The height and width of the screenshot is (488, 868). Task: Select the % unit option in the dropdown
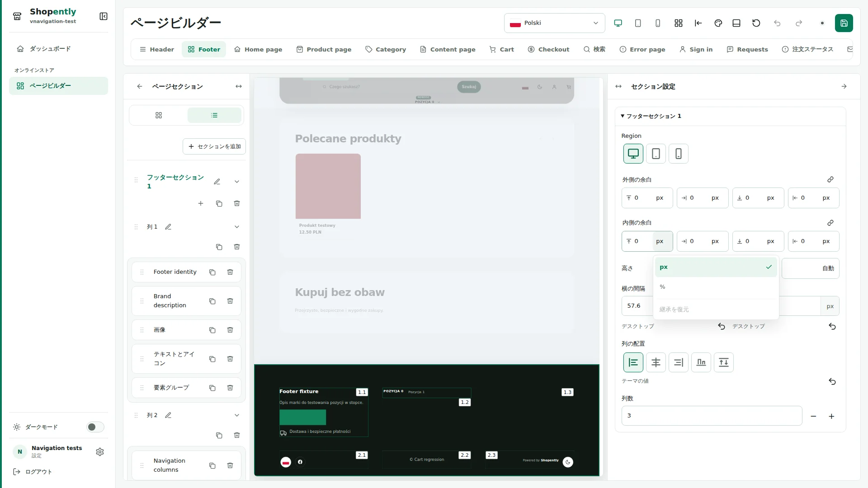click(716, 287)
